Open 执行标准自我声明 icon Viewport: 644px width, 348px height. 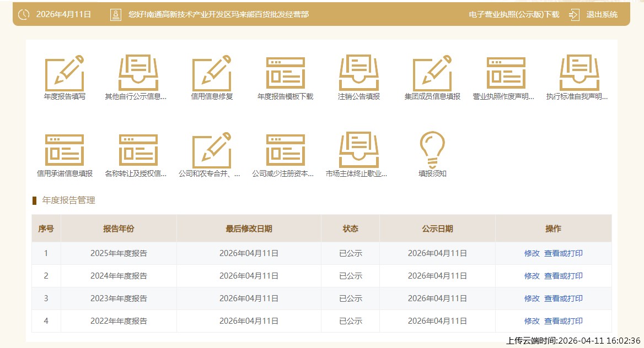[x=579, y=73]
